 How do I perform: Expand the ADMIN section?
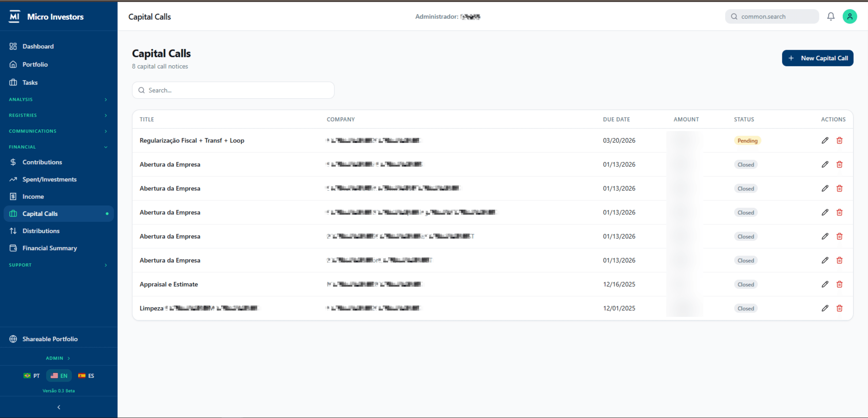[x=58, y=358]
